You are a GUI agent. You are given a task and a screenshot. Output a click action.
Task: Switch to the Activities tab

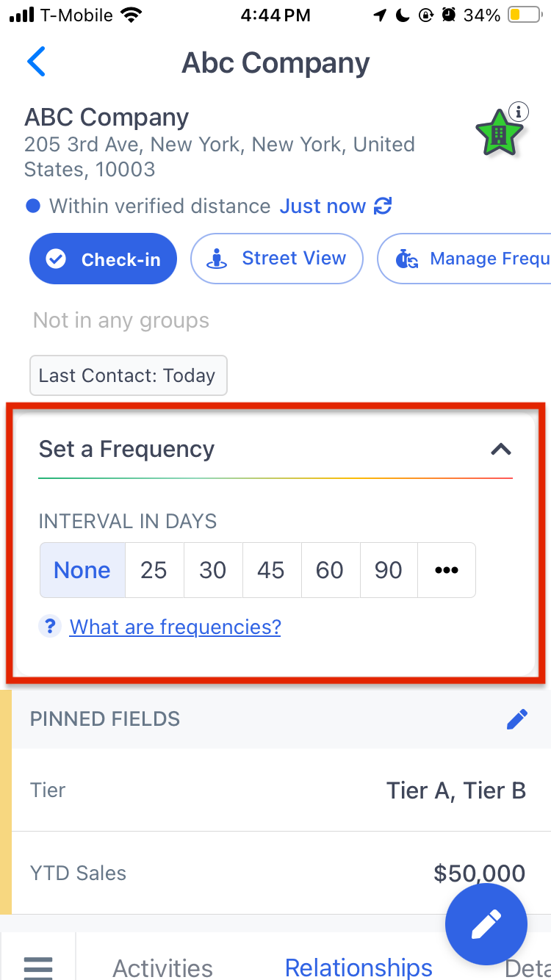tap(162, 968)
